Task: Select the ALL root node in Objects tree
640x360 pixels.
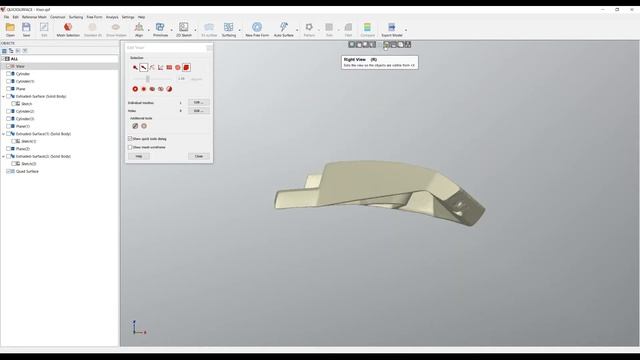Action: click(14, 59)
